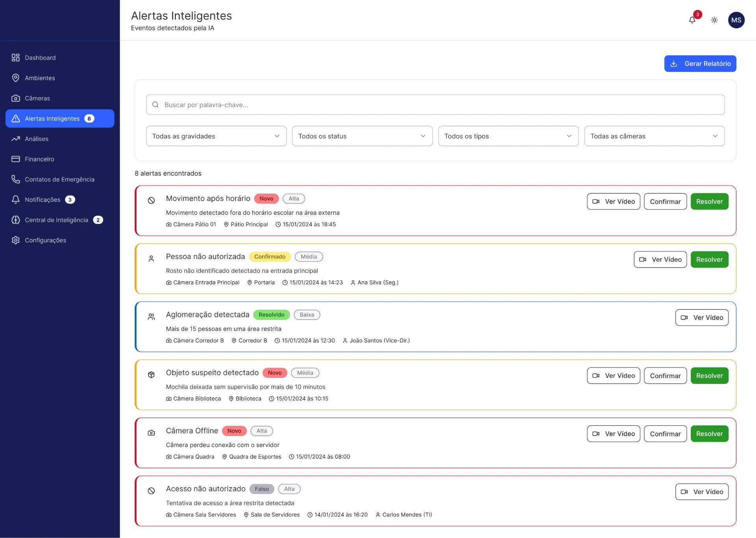Click the Gerar Relatório button
756x538 pixels.
tap(700, 64)
